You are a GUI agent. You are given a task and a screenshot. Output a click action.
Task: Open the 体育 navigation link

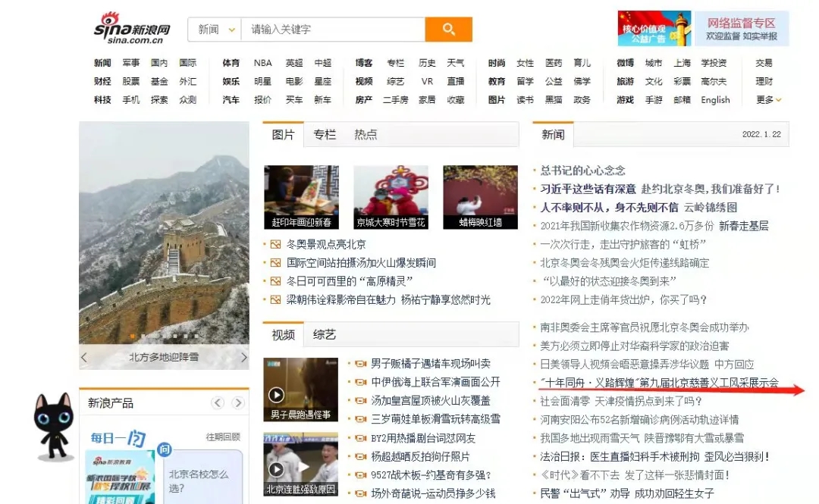coord(231,63)
